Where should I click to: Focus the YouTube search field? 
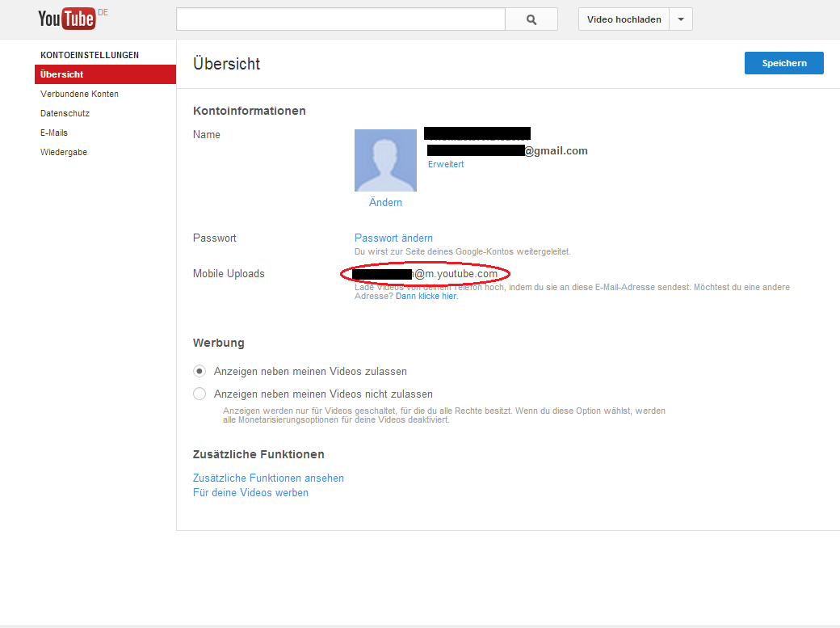[341, 19]
